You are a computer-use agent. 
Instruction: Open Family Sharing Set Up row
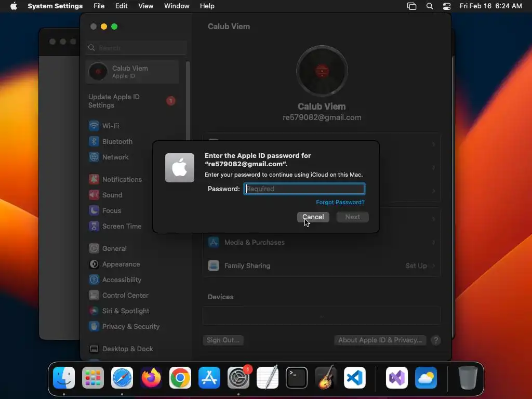click(x=322, y=265)
